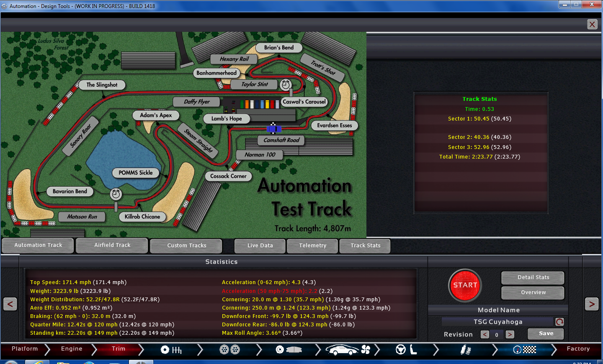Click the Matsson Run label
603x364 pixels.
[x=82, y=217]
